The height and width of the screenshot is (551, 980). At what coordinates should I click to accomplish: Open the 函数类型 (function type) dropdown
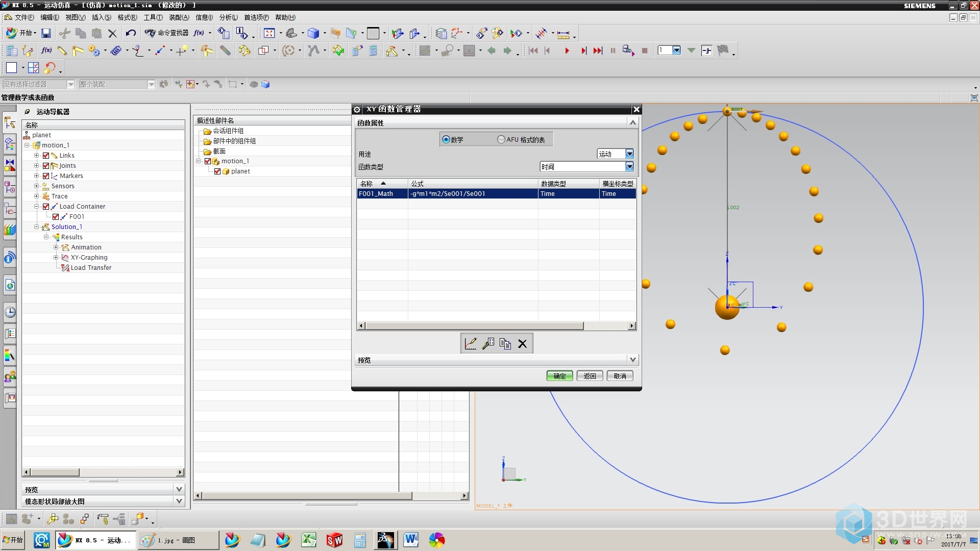click(x=629, y=167)
